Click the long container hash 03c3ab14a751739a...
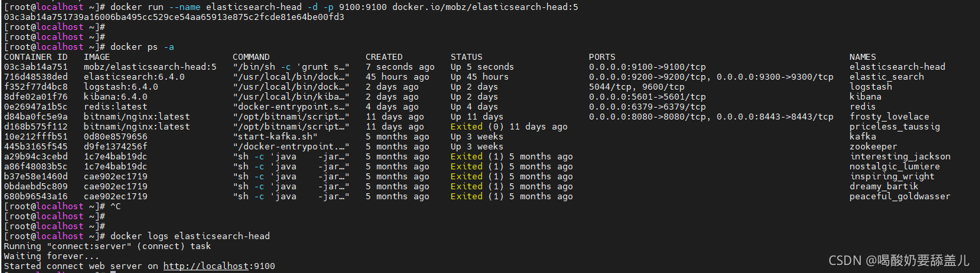This screenshot has width=980, height=273. pyautogui.click(x=174, y=17)
